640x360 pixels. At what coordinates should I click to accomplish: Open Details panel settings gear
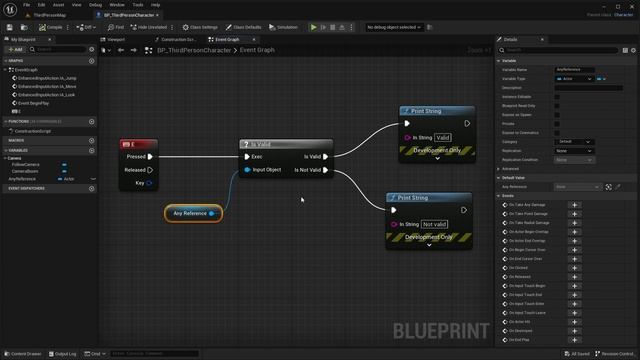[633, 50]
